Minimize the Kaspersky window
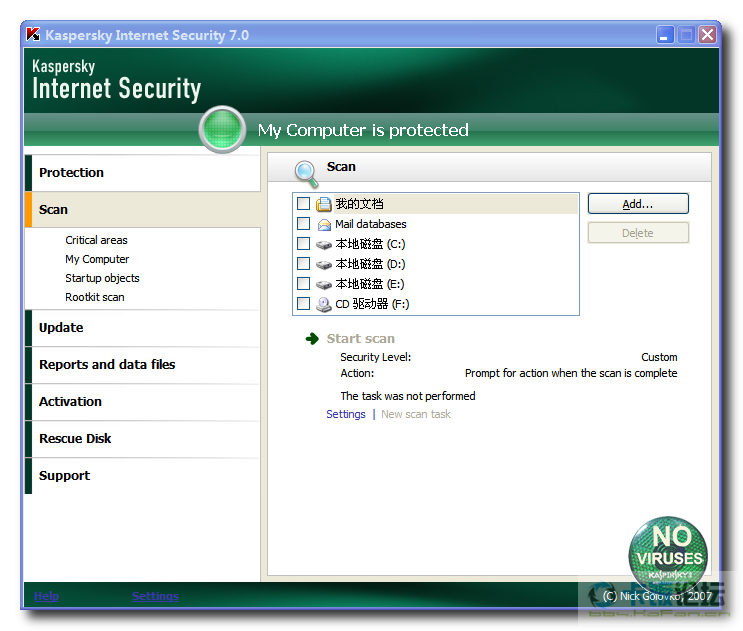Screen dimensions: 743x631 (x=665, y=35)
